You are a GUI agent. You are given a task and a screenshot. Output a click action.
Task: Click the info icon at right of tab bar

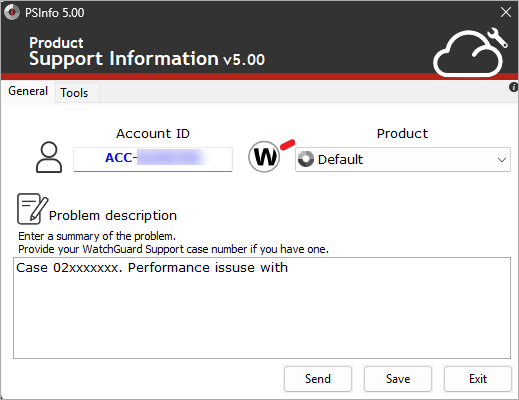click(513, 88)
